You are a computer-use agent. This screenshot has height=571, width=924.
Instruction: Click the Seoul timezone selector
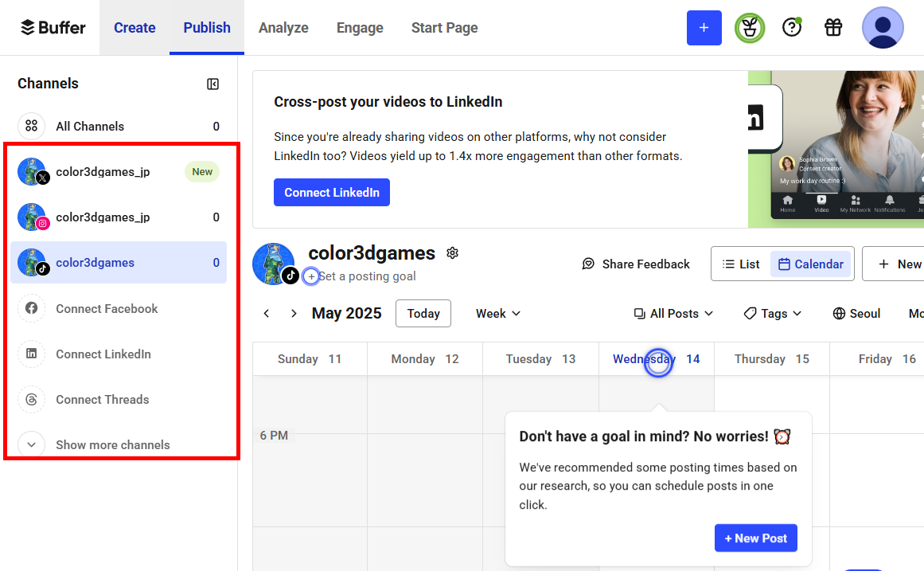pyautogui.click(x=857, y=313)
